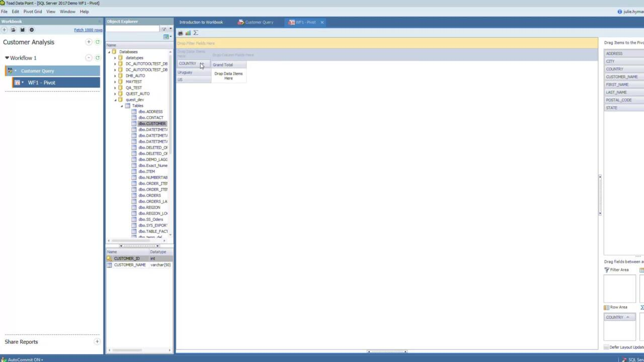Save the workbook using the save icon
The height and width of the screenshot is (362, 644).
tap(22, 30)
